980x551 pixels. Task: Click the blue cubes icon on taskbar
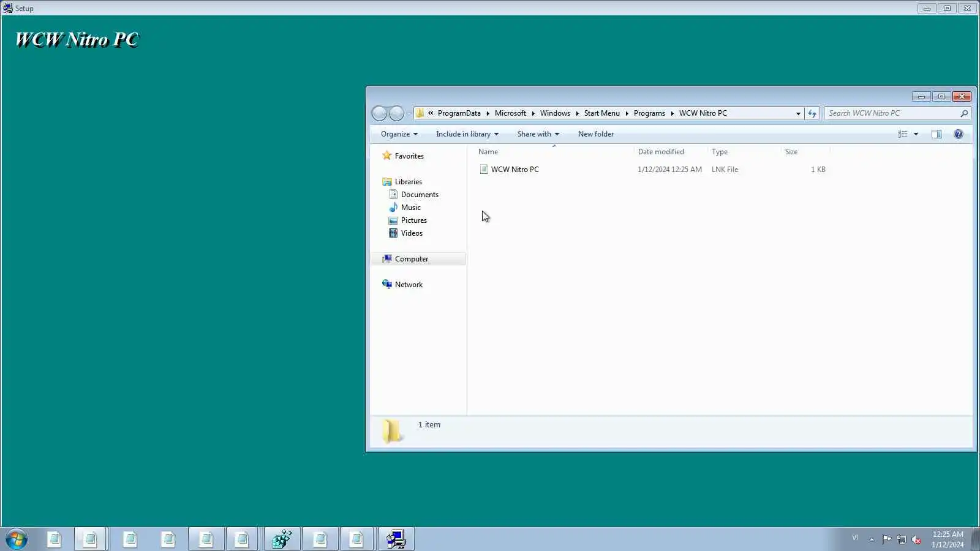282,539
